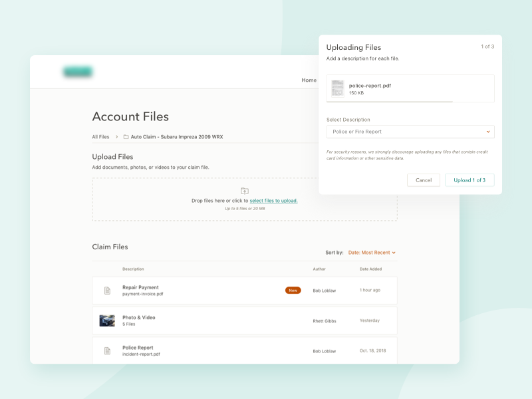532x399 pixels.
Task: Click the Upload 1 of 3 button
Action: pyautogui.click(x=469, y=180)
